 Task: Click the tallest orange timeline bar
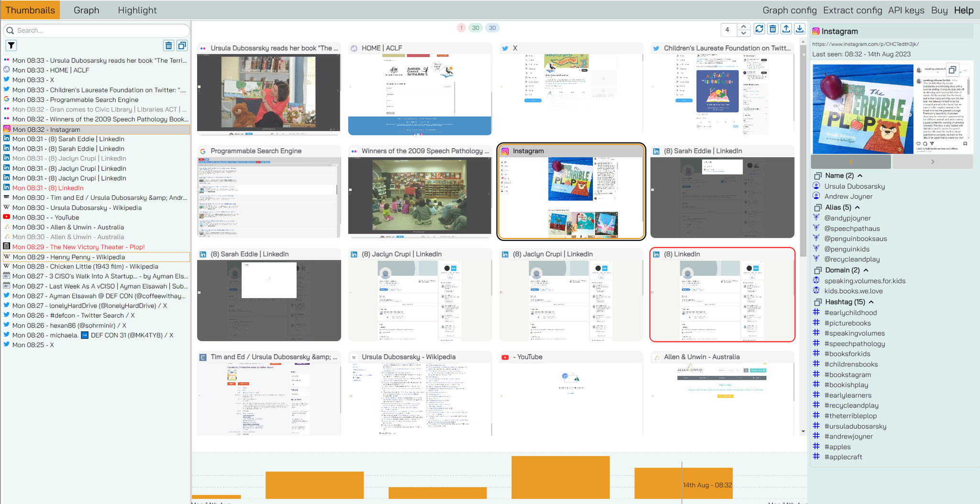pyautogui.click(x=560, y=477)
